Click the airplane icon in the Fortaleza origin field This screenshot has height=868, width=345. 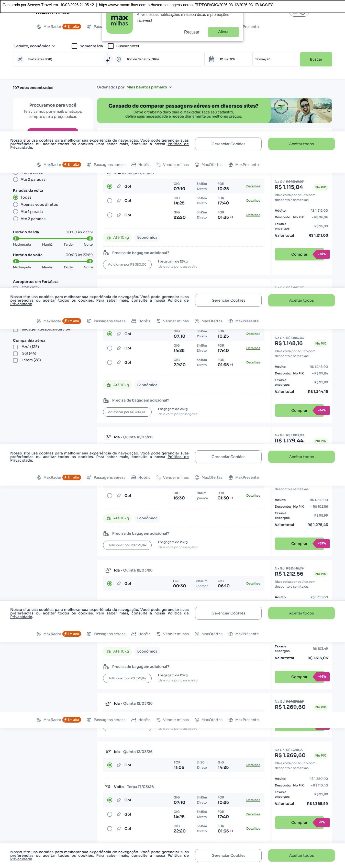pos(20,59)
